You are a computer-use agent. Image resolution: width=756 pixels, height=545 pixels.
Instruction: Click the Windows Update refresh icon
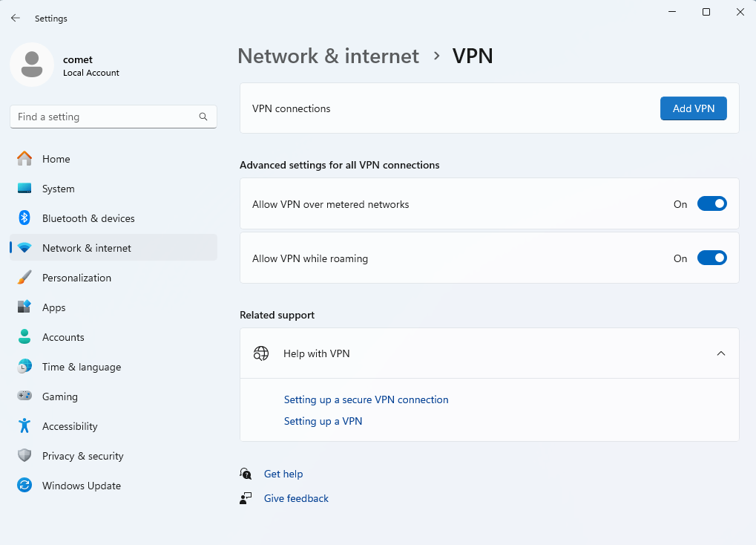pos(24,485)
